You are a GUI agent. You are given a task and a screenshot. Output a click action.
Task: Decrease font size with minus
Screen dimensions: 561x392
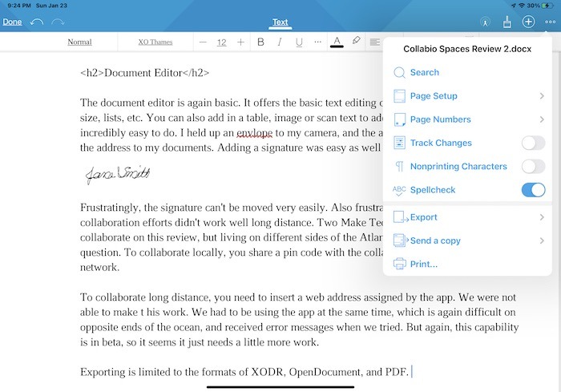click(203, 42)
